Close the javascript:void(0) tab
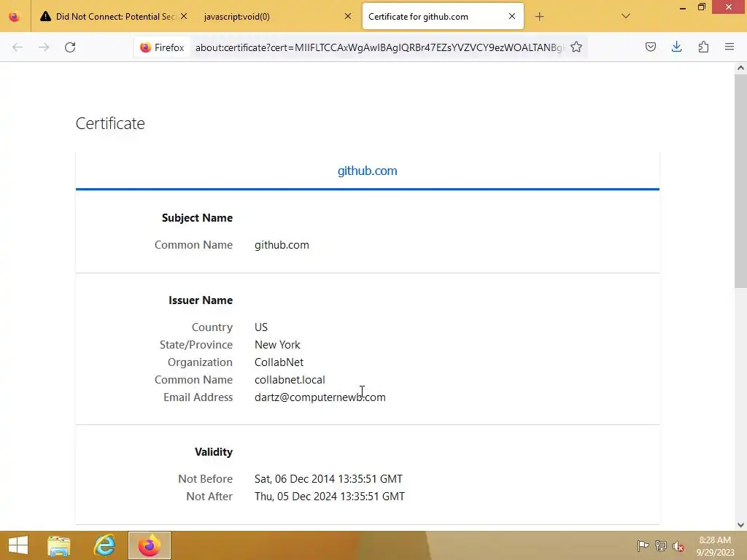This screenshot has height=560, width=747. (348, 17)
